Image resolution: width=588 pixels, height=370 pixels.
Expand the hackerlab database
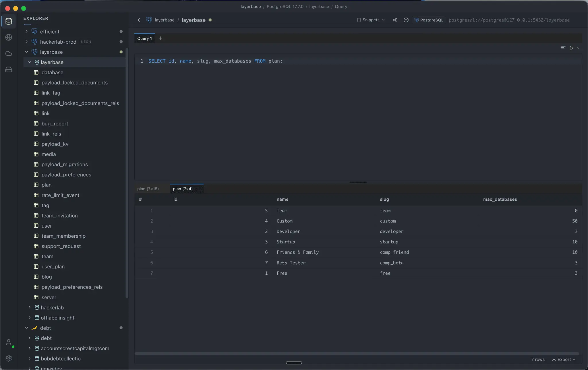click(x=30, y=307)
